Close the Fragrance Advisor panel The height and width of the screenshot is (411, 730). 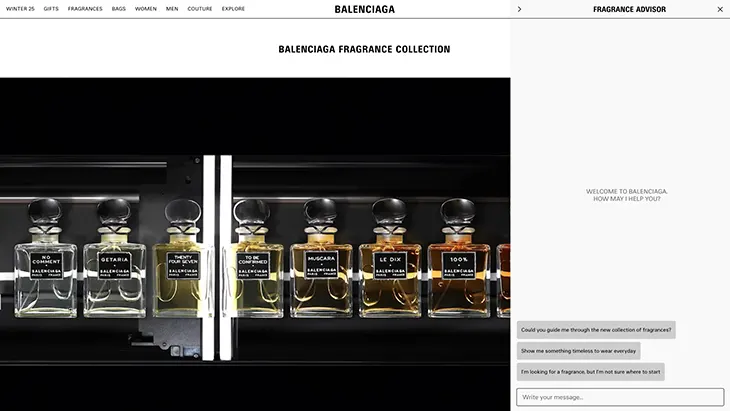point(720,9)
